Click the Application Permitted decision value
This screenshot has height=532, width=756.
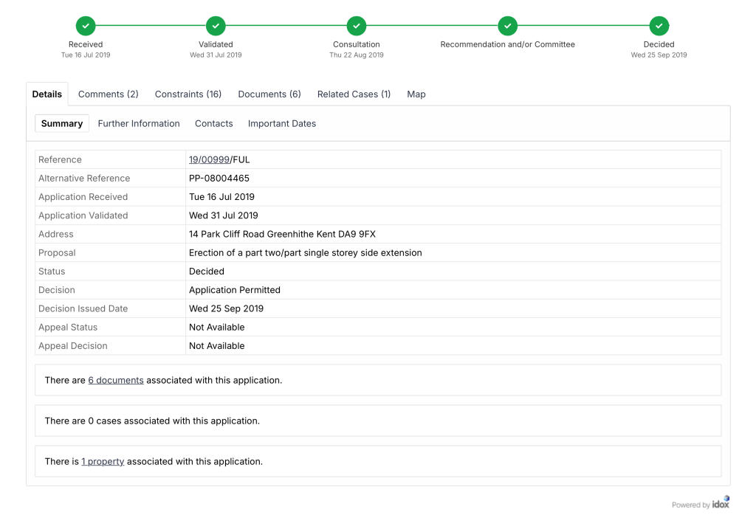[x=234, y=290]
